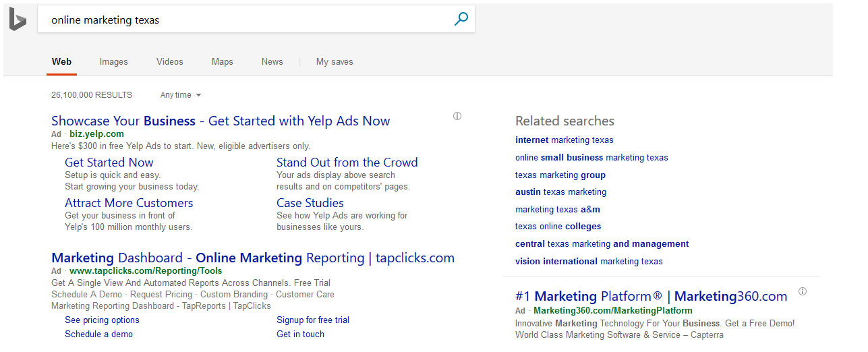The height and width of the screenshot is (352, 868).
Task: Click info icon beside Yelp ad
Action: (457, 116)
